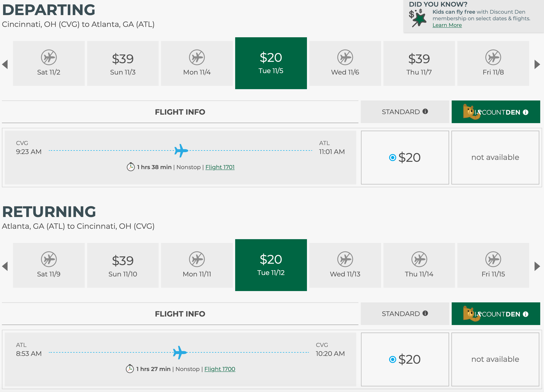544x392 pixels.
Task: Show later departing dates with right arrow
Action: point(537,64)
